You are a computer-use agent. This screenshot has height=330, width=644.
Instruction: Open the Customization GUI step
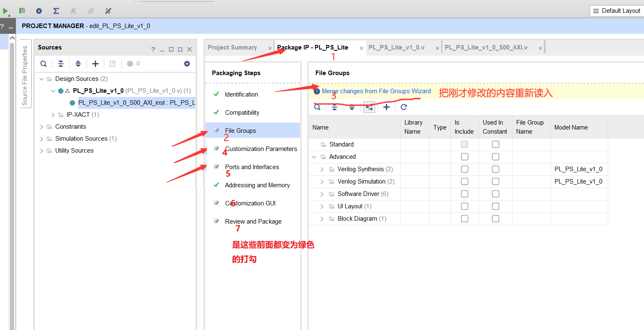250,203
